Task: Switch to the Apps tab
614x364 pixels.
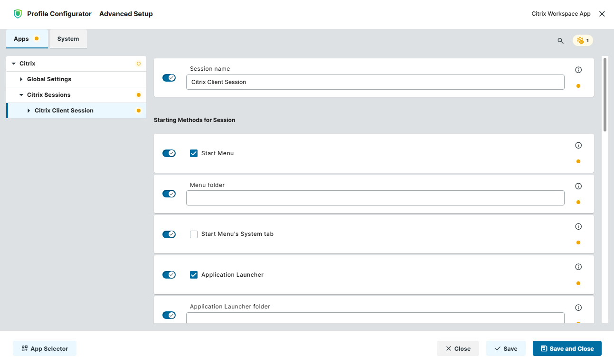Action: pos(27,39)
